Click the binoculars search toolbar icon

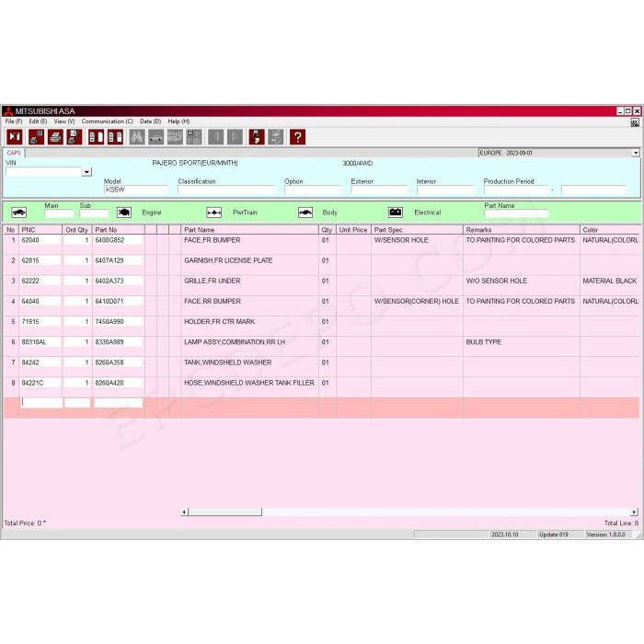click(137, 137)
